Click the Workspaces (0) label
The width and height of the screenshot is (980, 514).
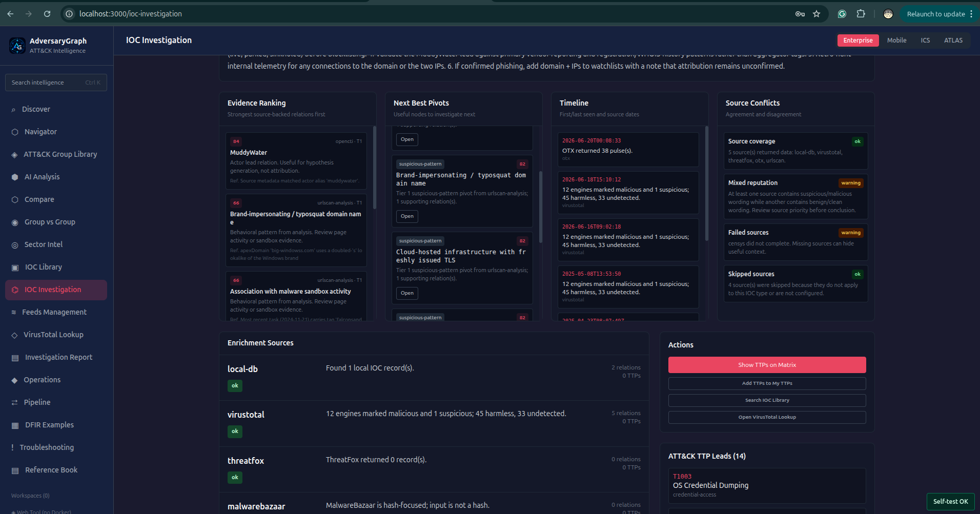pyautogui.click(x=30, y=496)
